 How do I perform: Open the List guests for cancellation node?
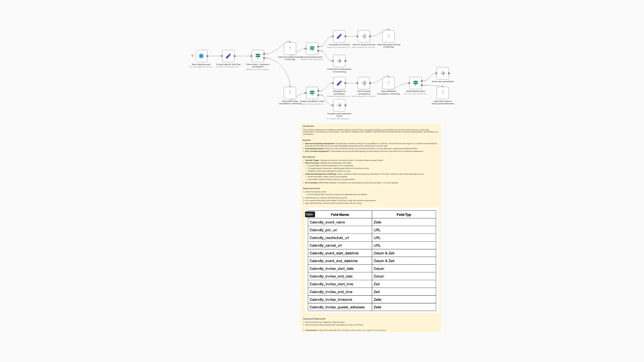point(339,83)
